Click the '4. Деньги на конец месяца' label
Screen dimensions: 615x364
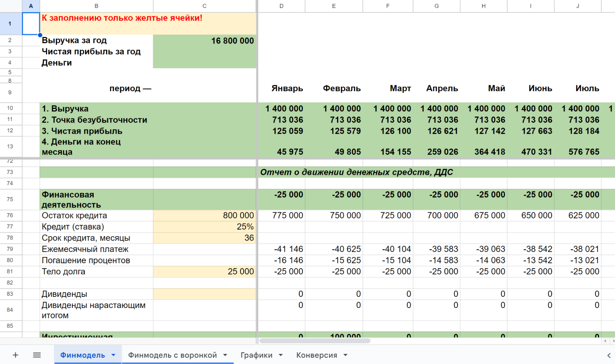(81, 147)
